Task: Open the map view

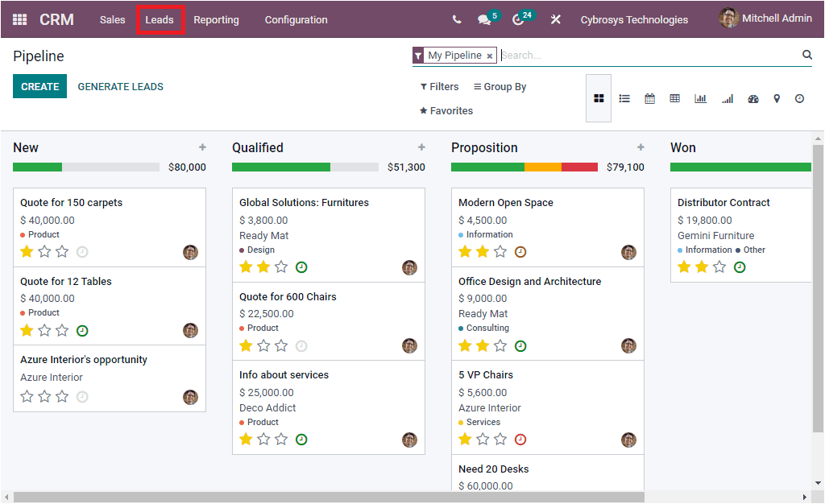Action: point(777,98)
